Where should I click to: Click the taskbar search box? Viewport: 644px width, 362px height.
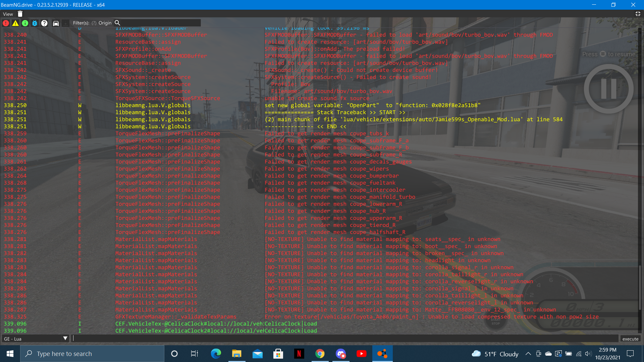tap(92, 354)
